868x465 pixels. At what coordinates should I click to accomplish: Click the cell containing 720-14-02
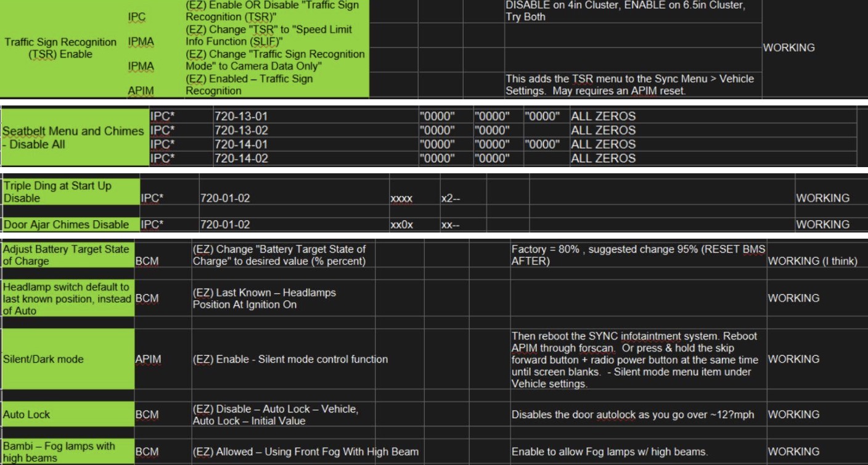click(240, 158)
